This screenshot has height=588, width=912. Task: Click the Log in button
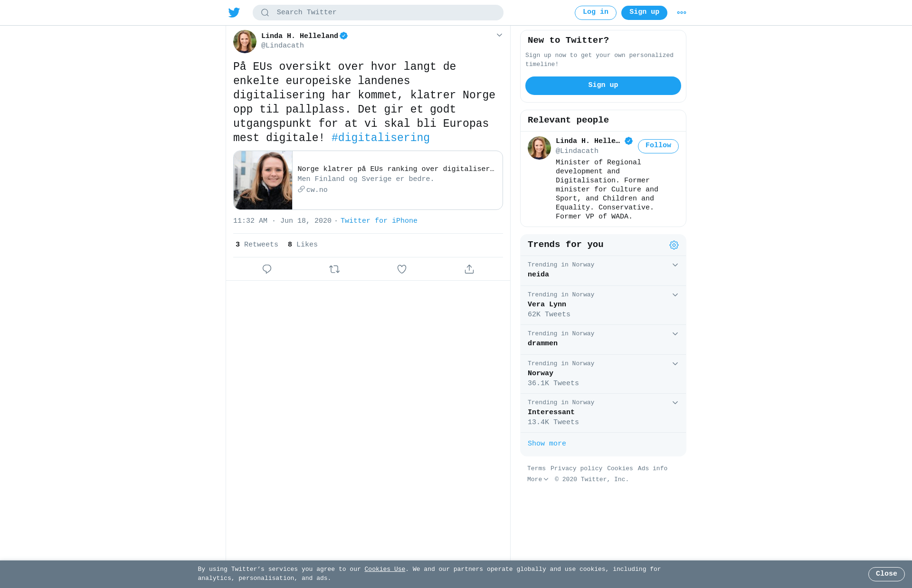tap(596, 13)
